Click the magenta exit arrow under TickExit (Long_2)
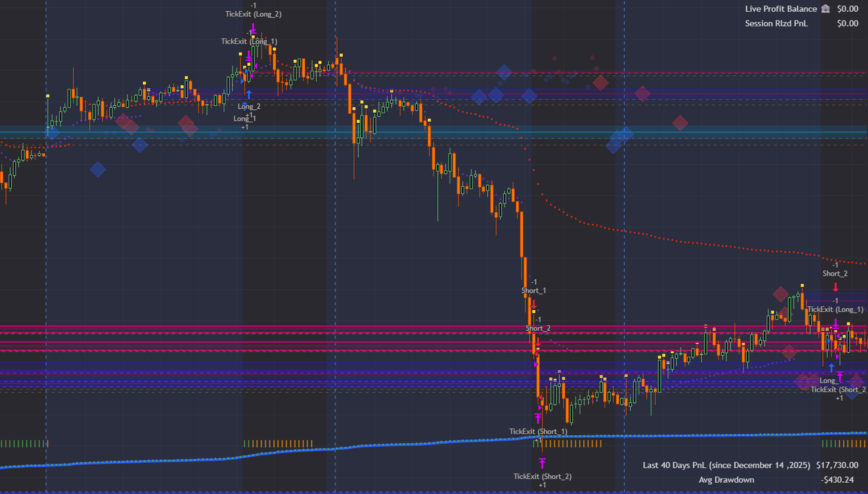 coord(253,28)
